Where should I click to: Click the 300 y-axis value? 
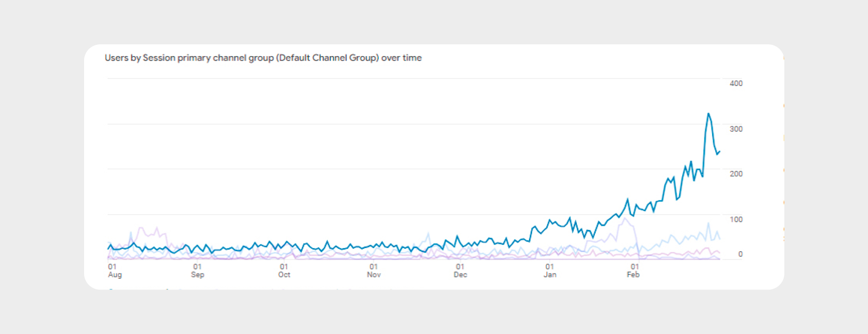point(736,129)
